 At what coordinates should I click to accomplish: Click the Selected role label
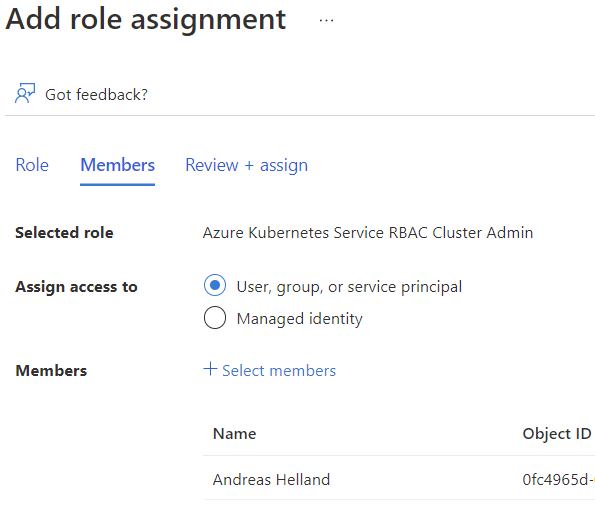pos(64,233)
